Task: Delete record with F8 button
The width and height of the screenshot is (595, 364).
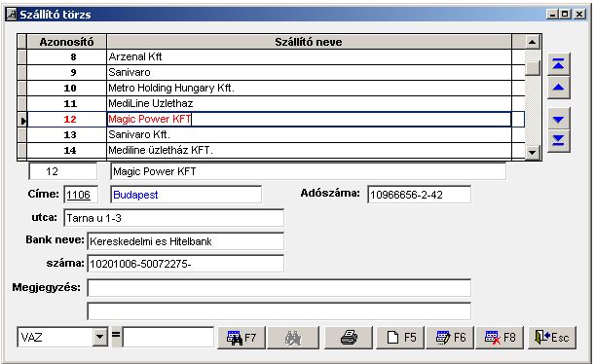Action: pyautogui.click(x=500, y=338)
